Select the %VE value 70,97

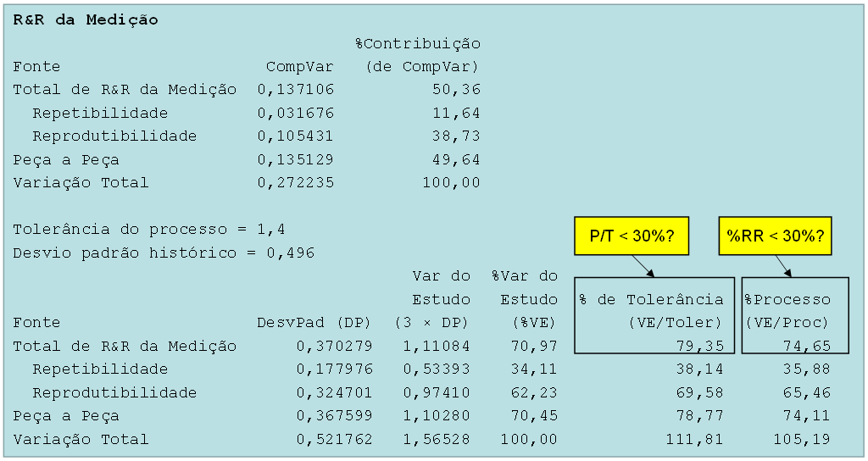[x=534, y=346]
